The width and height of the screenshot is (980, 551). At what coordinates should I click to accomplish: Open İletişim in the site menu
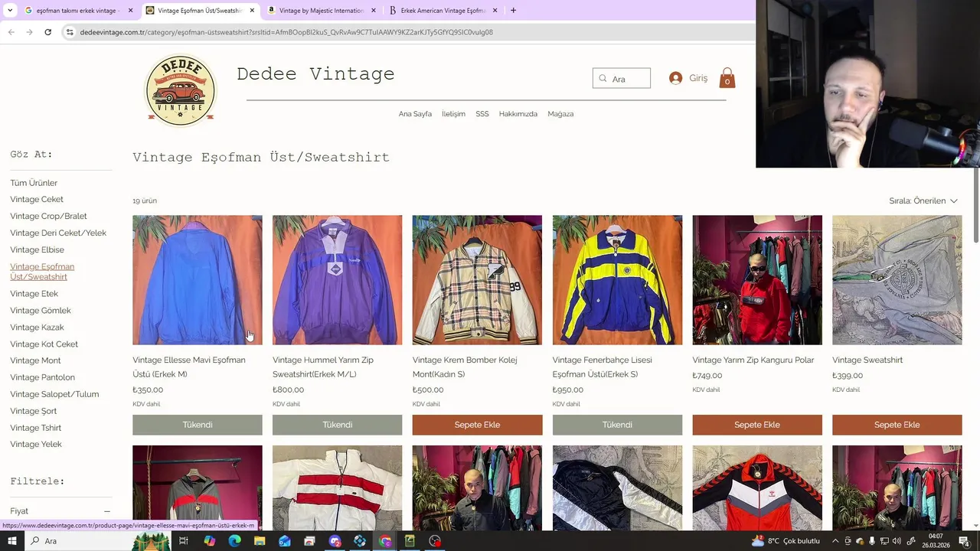453,114
